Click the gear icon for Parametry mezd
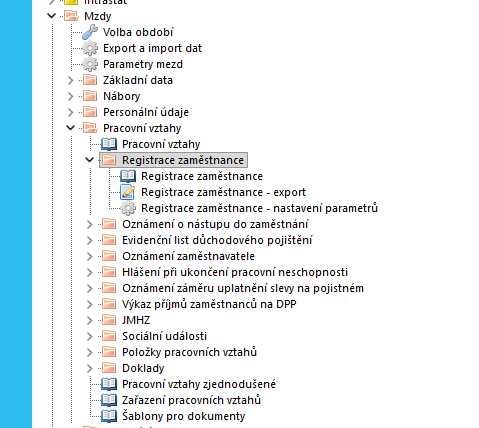479x428 pixels. (x=90, y=64)
